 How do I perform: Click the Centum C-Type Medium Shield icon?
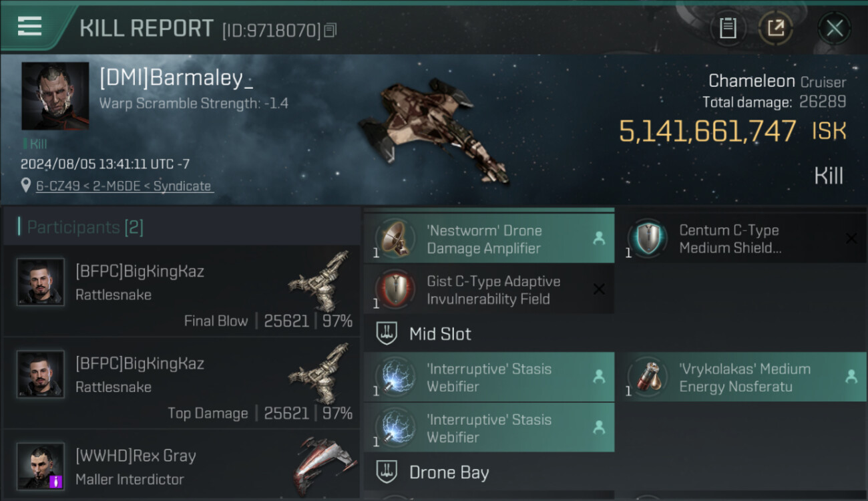(647, 239)
